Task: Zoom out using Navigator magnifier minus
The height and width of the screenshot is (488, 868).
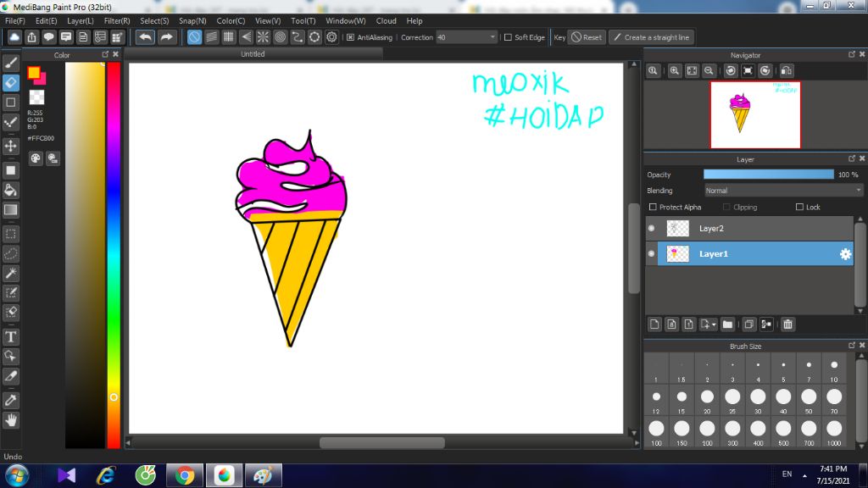Action: pyautogui.click(x=709, y=71)
